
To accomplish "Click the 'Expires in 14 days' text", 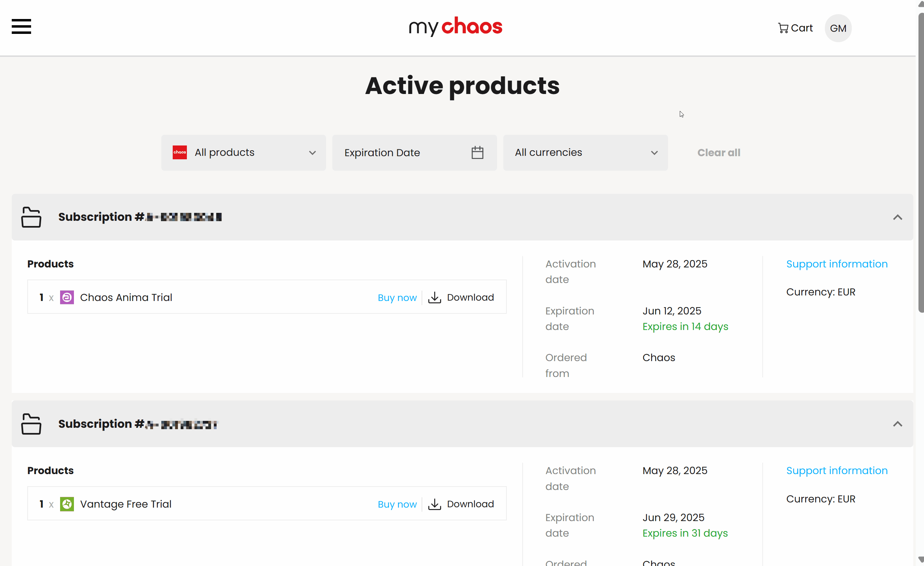I will [x=685, y=326].
